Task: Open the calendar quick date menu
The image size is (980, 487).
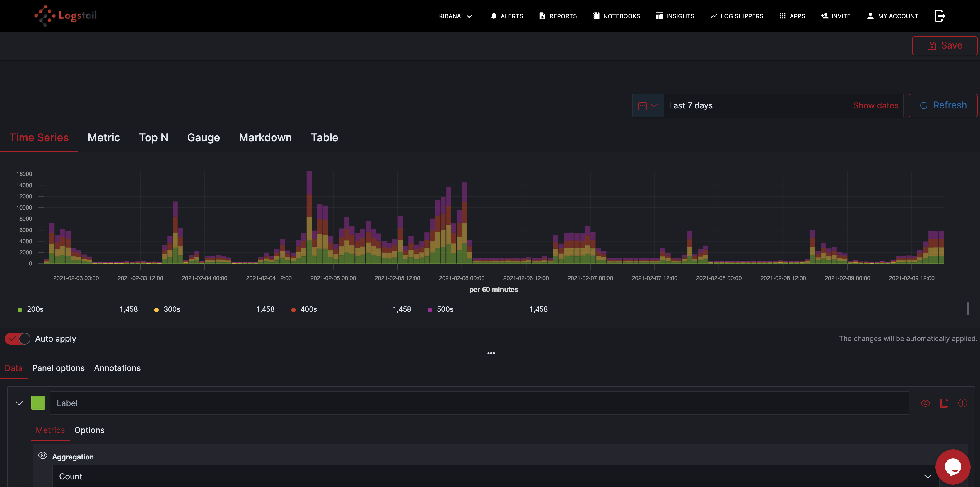Action: coord(648,105)
